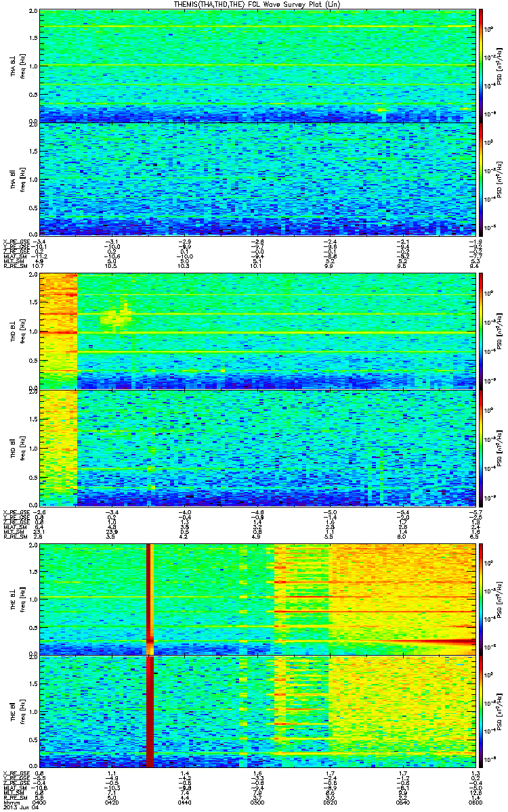Screen dimensions: 508x812
Task: Click the color bar beside the THA B⊥ panel
Action: [x=481, y=66]
